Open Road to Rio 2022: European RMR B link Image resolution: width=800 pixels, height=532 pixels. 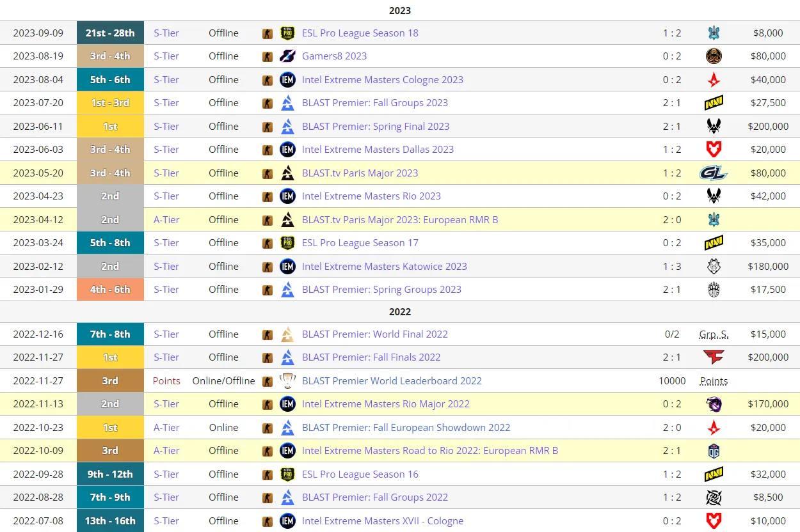[x=430, y=451]
